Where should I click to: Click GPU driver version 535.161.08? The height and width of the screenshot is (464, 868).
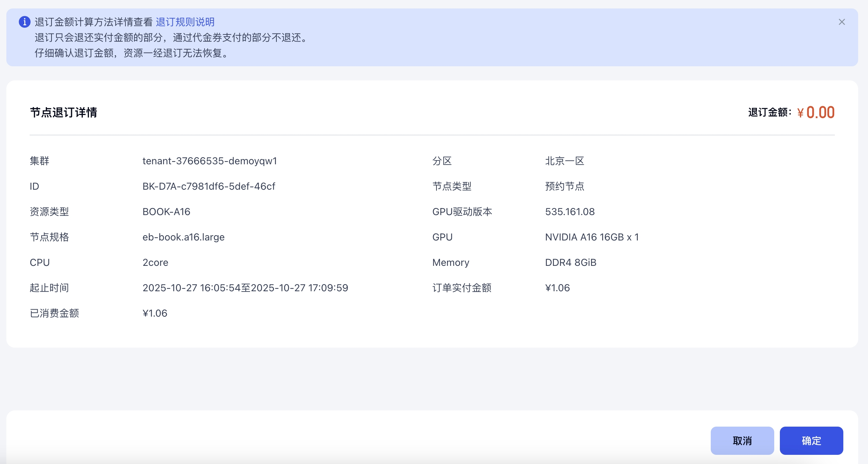pyautogui.click(x=570, y=212)
